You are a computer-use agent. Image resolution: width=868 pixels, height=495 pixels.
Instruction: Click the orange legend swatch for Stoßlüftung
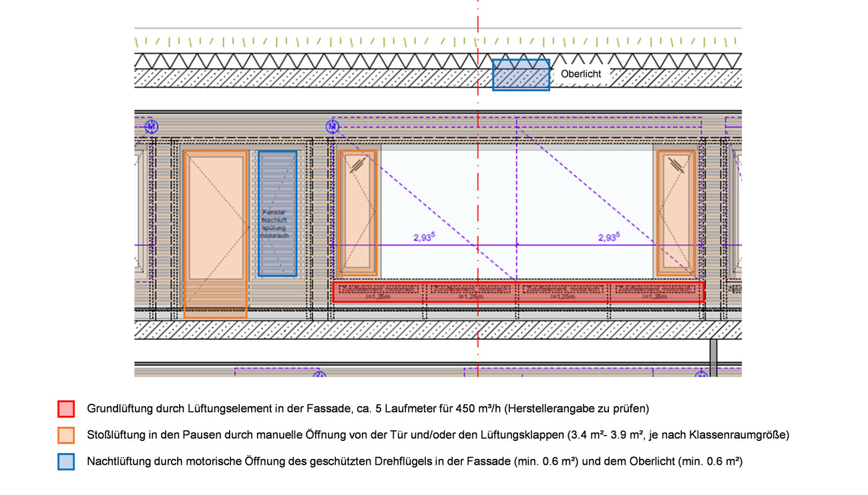click(x=66, y=436)
